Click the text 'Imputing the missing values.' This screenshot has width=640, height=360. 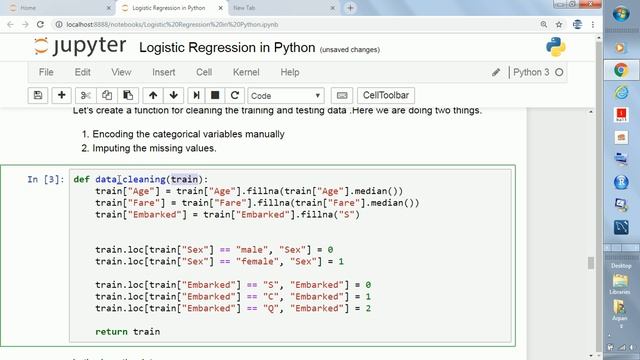[x=154, y=148]
